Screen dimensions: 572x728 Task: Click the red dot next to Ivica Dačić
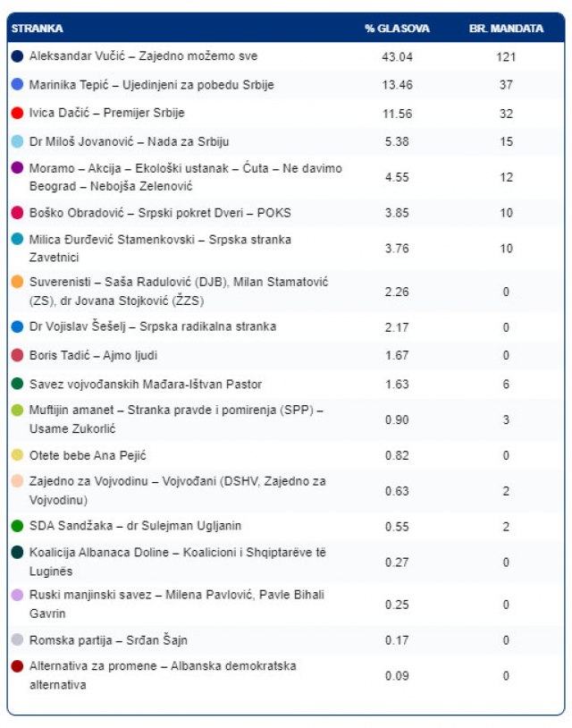coord(17,114)
